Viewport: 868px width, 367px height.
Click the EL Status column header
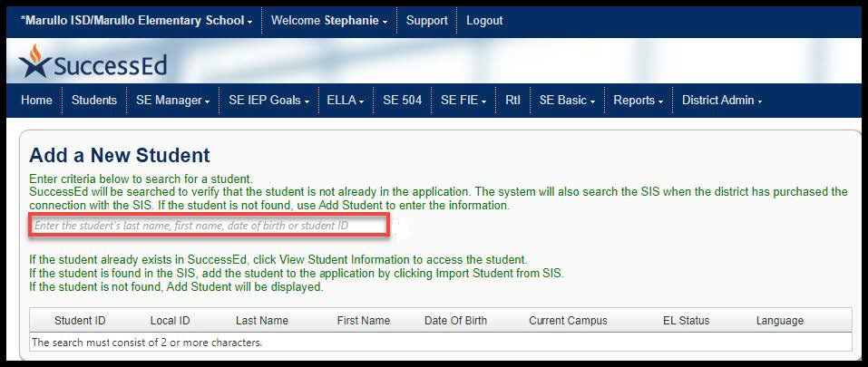click(686, 321)
